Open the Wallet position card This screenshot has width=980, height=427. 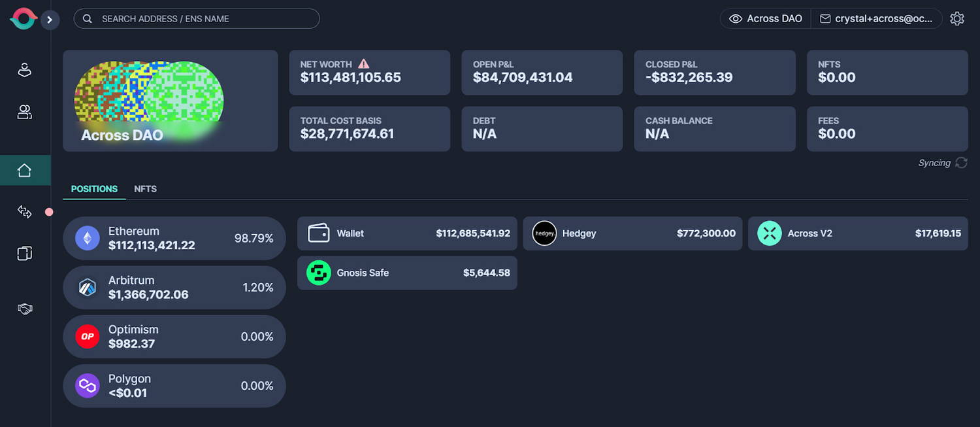click(407, 233)
